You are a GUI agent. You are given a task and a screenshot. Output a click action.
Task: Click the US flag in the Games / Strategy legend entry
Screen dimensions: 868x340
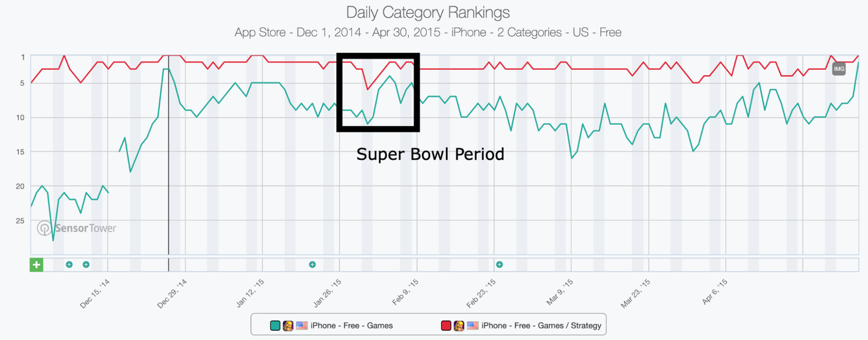pyautogui.click(x=472, y=326)
